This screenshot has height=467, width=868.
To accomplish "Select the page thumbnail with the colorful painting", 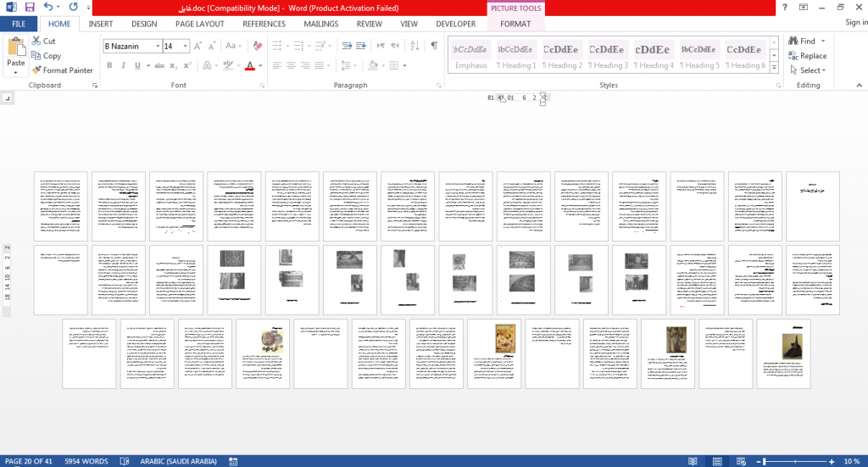I will pyautogui.click(x=494, y=353).
